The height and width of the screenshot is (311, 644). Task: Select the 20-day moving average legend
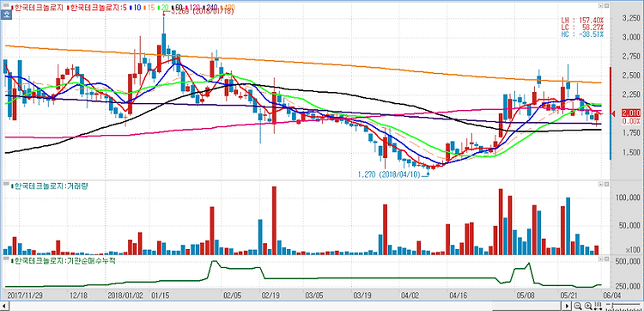pyautogui.click(x=163, y=8)
